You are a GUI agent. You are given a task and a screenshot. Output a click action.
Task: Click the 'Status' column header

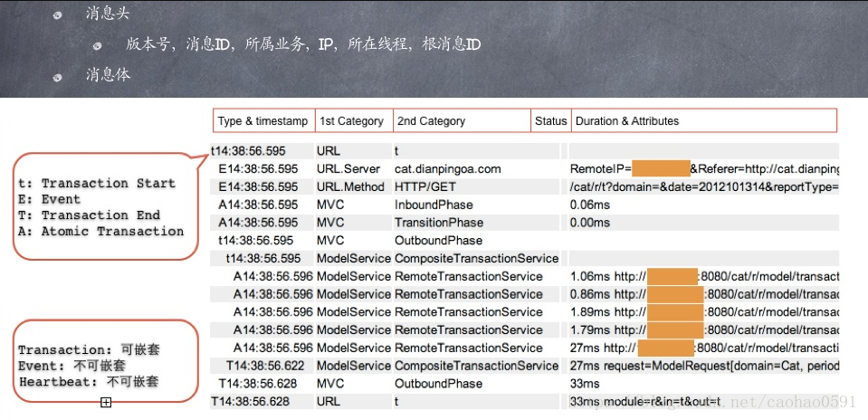pos(551,121)
